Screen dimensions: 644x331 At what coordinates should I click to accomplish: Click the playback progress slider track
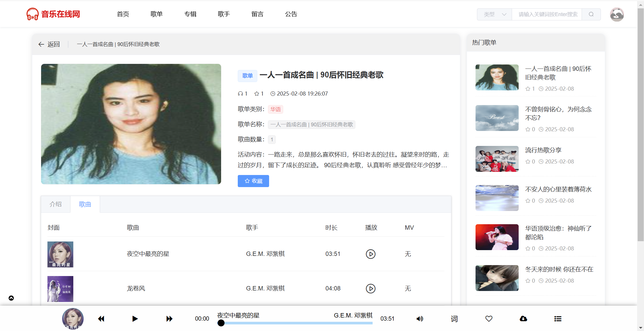(296, 323)
